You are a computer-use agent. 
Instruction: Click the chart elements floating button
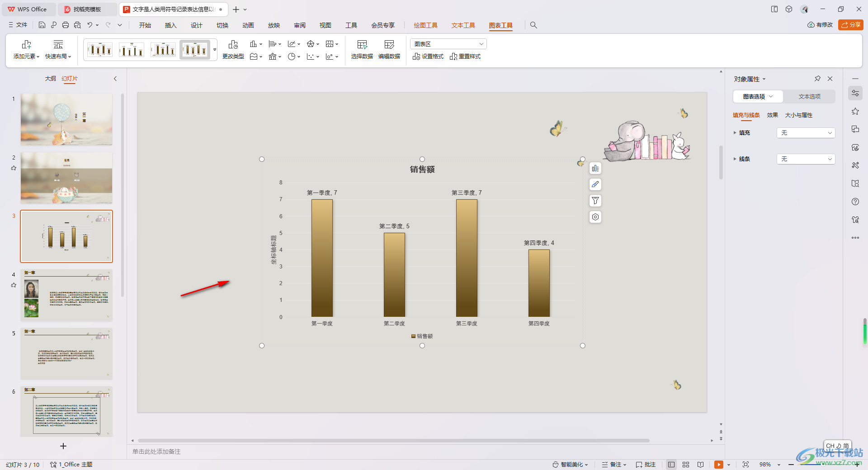[595, 169]
